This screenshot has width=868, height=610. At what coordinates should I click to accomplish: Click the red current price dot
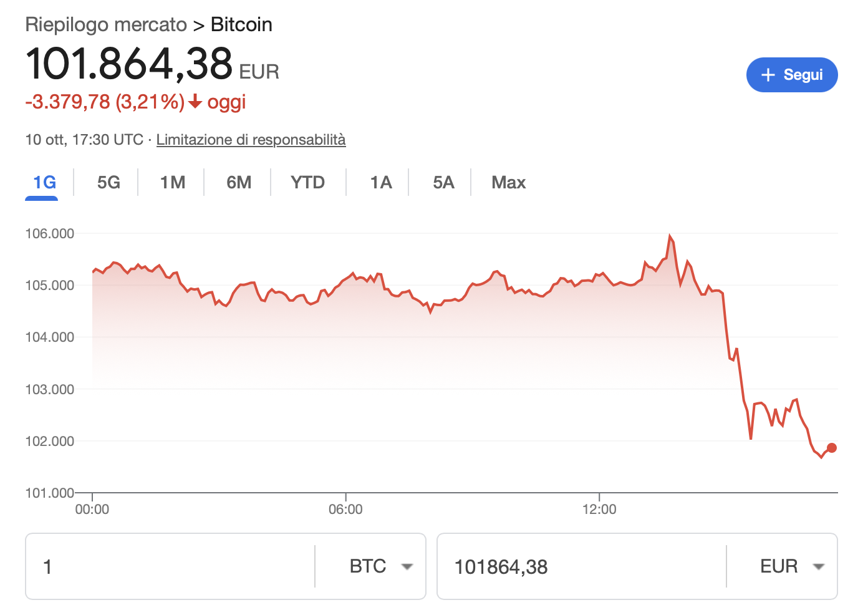tap(831, 448)
